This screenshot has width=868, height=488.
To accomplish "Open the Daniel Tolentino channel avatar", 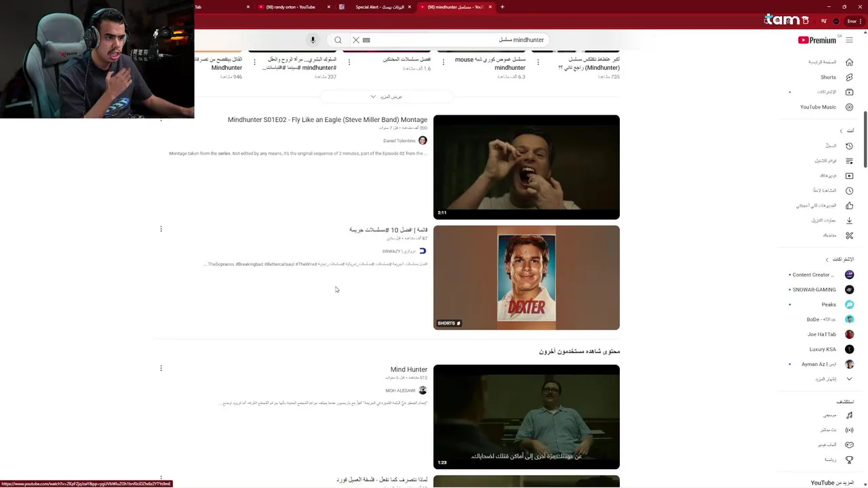I will click(x=422, y=140).
